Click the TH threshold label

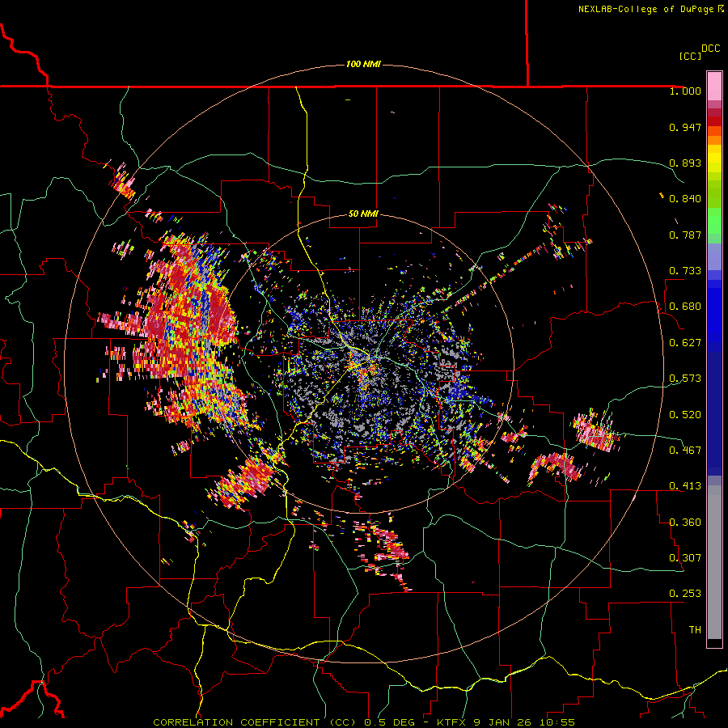(695, 630)
